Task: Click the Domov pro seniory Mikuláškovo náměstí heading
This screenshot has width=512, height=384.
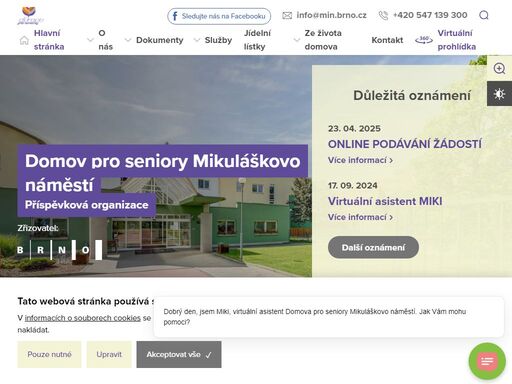Action: click(163, 173)
